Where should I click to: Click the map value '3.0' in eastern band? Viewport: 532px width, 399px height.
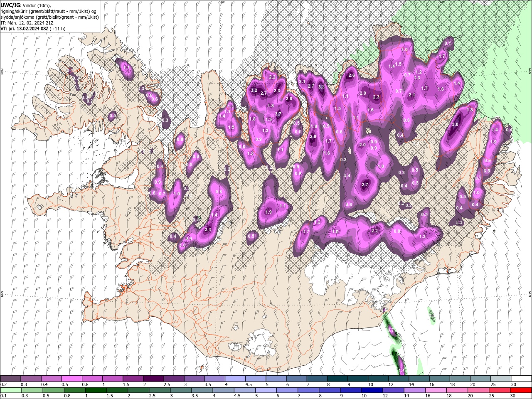[455, 124]
